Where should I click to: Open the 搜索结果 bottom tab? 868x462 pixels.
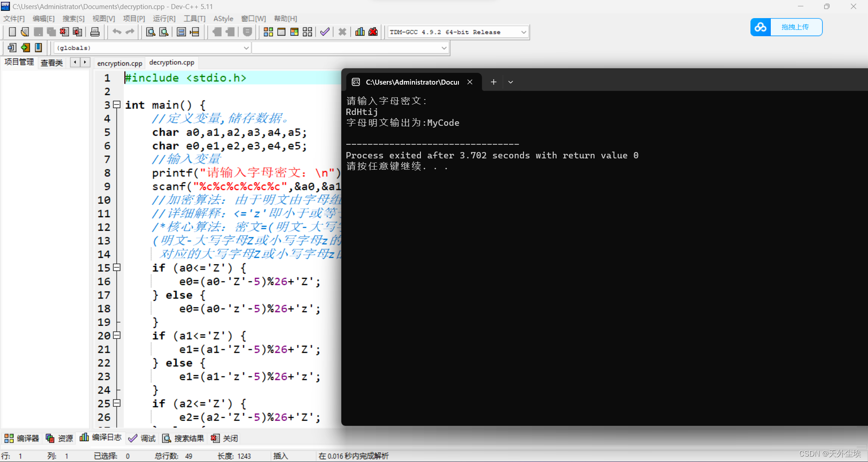(x=183, y=438)
